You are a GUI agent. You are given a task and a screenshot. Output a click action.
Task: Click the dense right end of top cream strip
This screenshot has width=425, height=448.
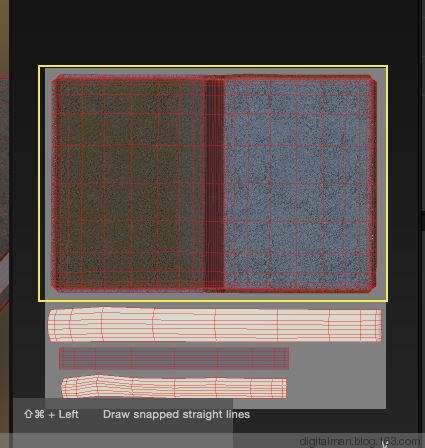tap(372, 325)
